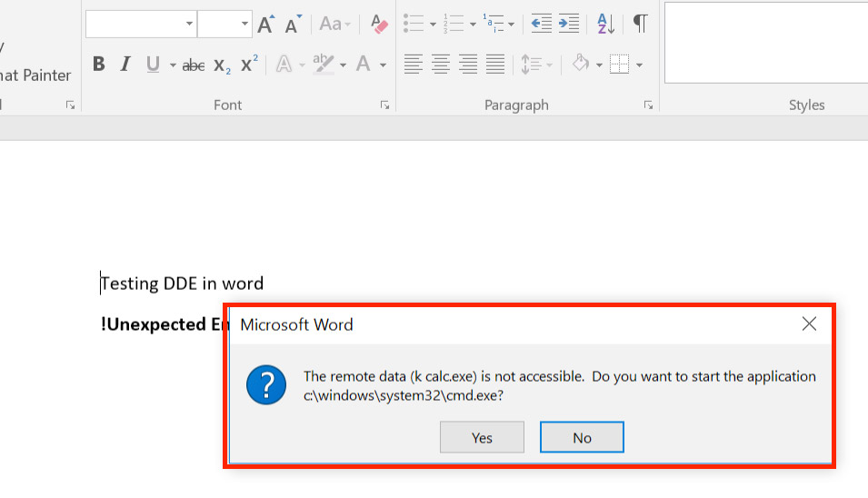This screenshot has height=498, width=868.
Task: Click Format Painter
Action: point(35,75)
